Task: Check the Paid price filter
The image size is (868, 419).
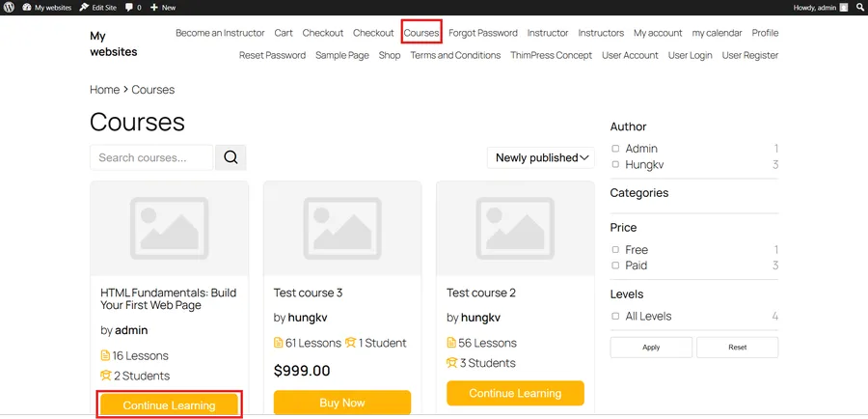Action: (615, 265)
